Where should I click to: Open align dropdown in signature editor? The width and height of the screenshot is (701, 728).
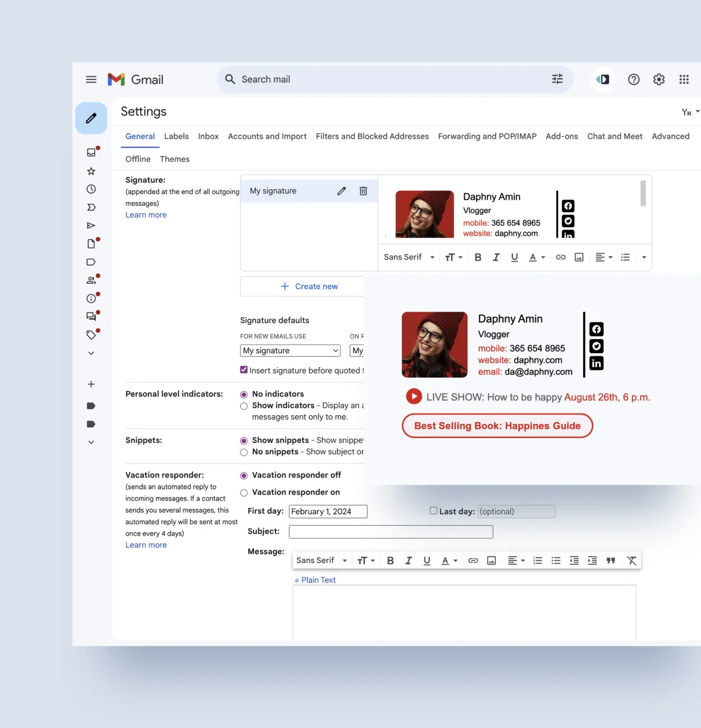[604, 257]
